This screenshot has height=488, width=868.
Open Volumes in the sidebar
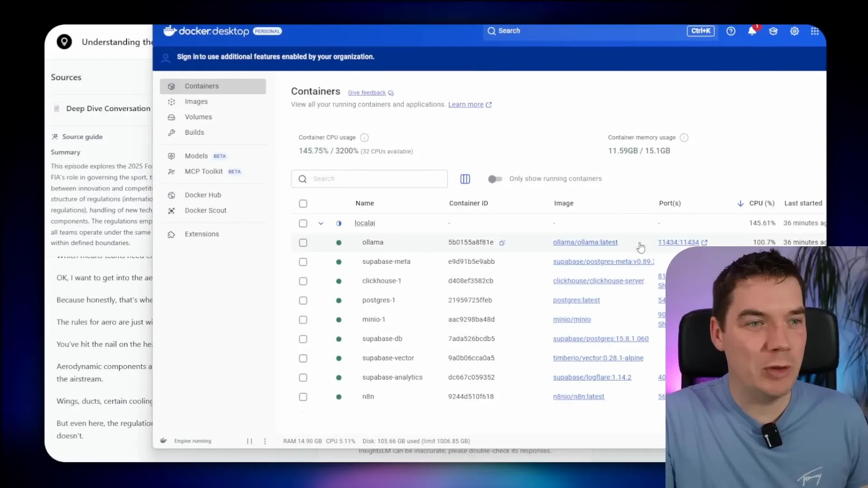tap(213, 117)
